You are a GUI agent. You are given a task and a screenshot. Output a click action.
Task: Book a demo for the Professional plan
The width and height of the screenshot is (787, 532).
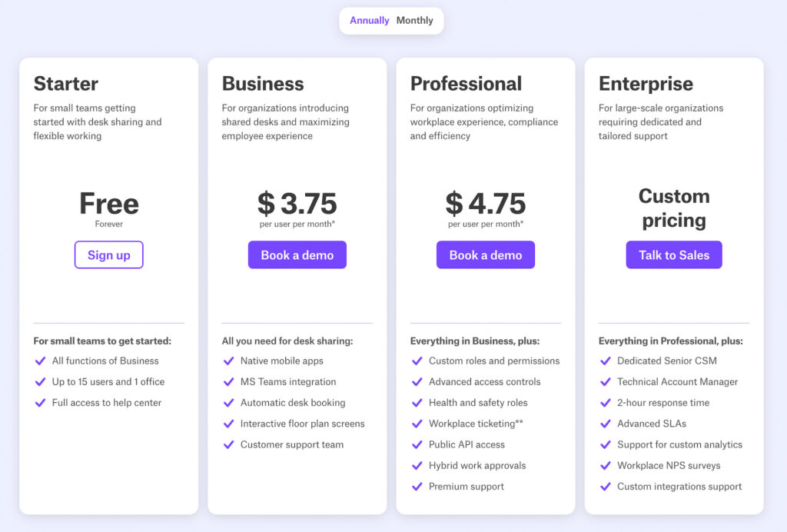tap(486, 254)
